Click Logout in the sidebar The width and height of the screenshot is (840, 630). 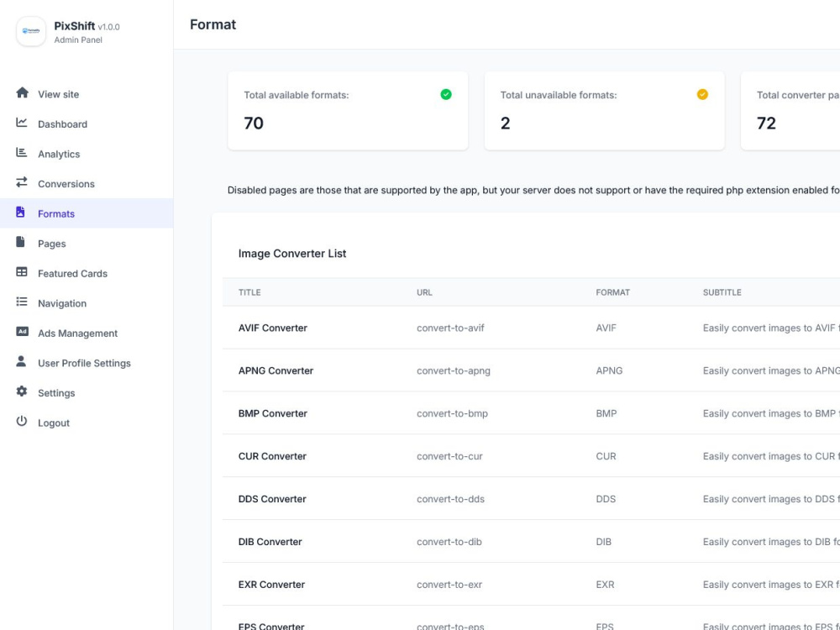point(87,423)
